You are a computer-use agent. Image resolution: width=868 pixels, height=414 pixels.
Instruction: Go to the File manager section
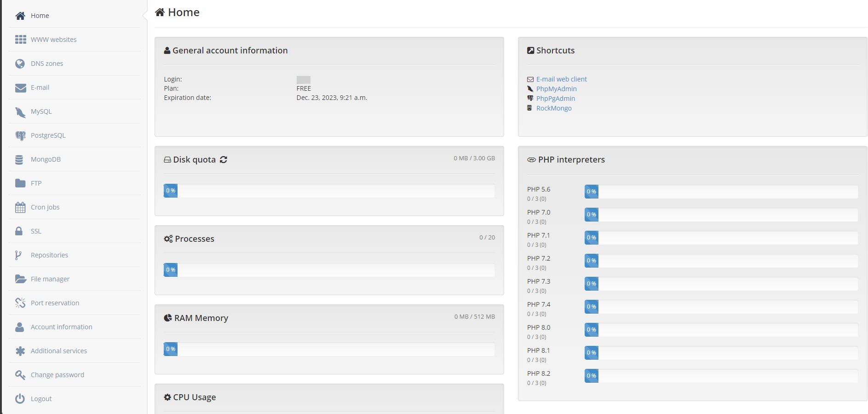(50, 279)
